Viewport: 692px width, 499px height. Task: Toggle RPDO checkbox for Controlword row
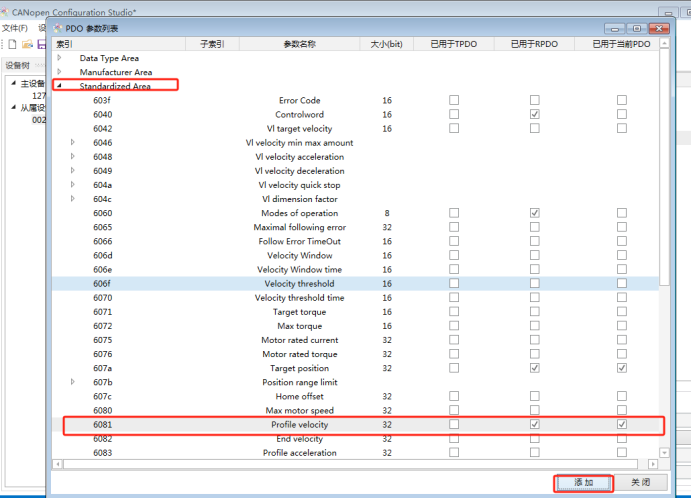tap(534, 114)
